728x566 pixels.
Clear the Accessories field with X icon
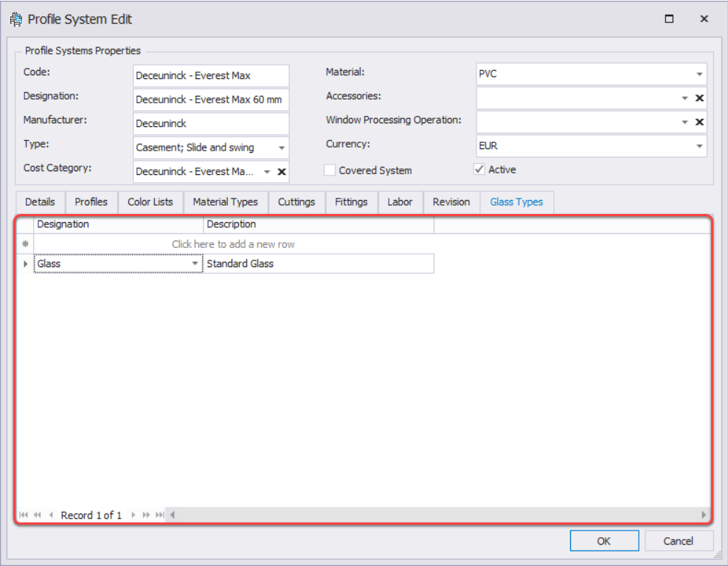click(x=699, y=98)
